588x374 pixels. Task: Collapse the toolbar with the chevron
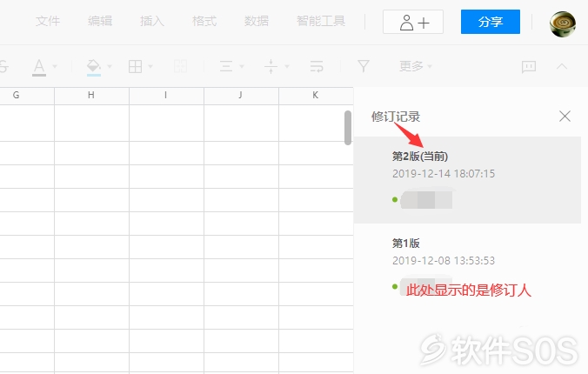pyautogui.click(x=562, y=66)
